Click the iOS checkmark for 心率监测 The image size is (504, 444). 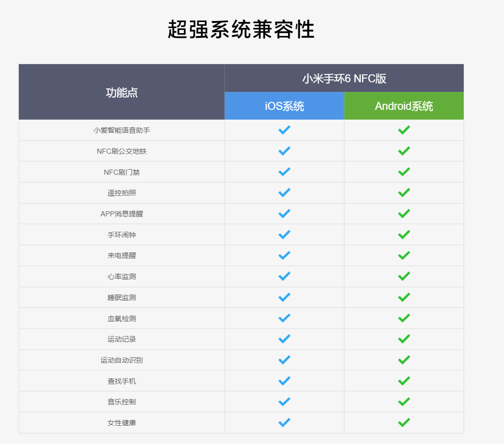[284, 276]
